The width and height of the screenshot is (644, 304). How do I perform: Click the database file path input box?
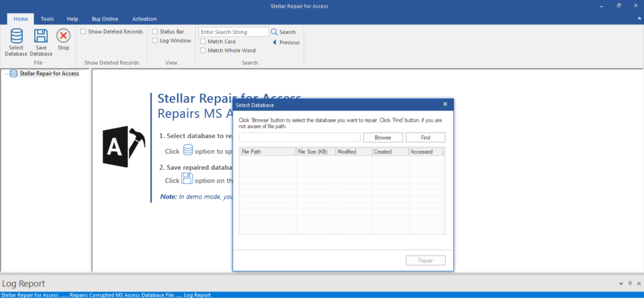pos(300,138)
